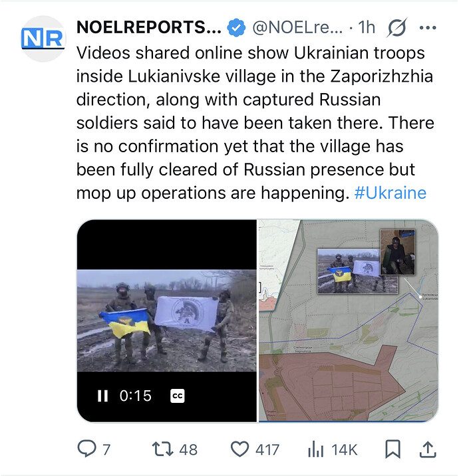Open the NR profile avatar
This screenshot has width=459, height=476.
pyautogui.click(x=43, y=39)
